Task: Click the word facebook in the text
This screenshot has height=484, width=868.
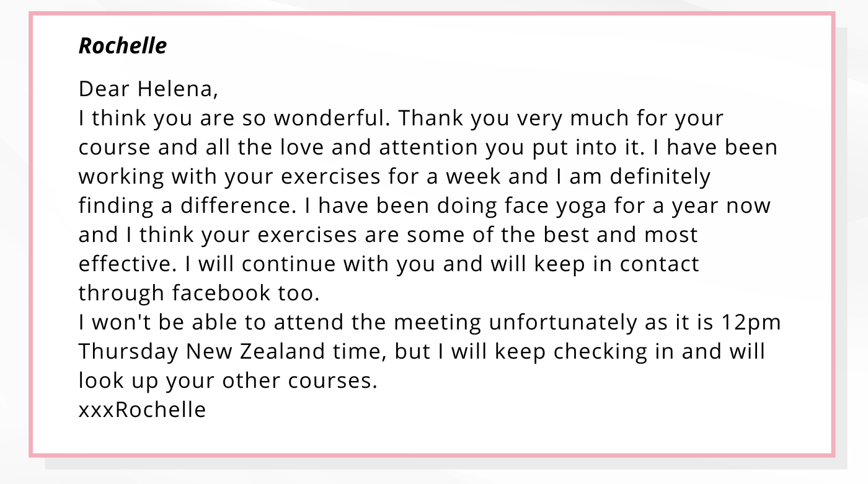Action: [x=220, y=294]
